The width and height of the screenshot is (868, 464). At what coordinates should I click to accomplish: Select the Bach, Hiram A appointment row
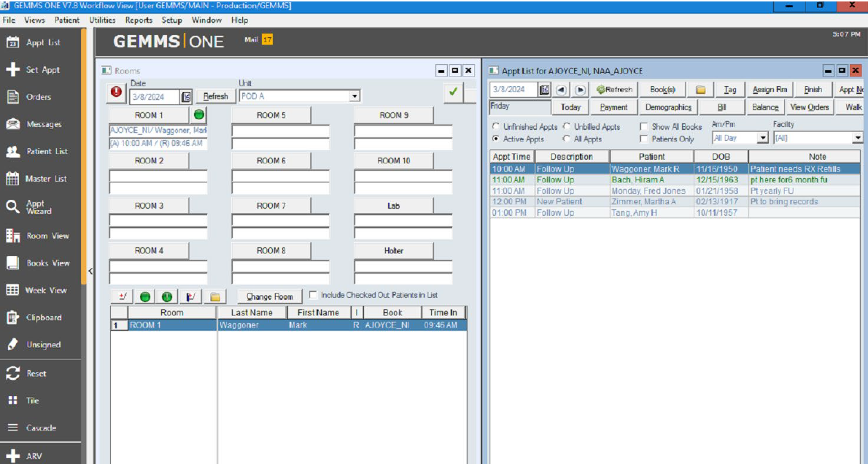(637, 179)
